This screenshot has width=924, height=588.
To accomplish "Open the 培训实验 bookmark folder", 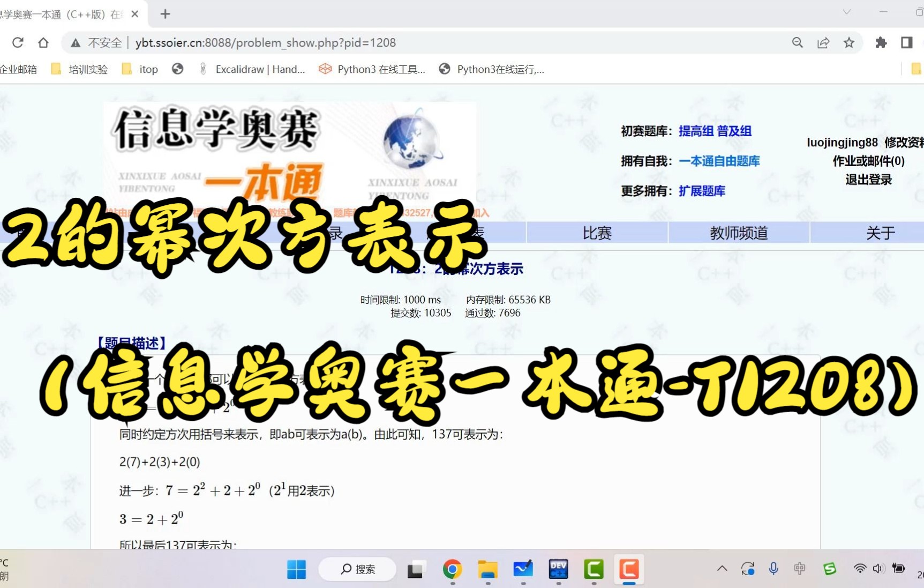I will pos(79,69).
